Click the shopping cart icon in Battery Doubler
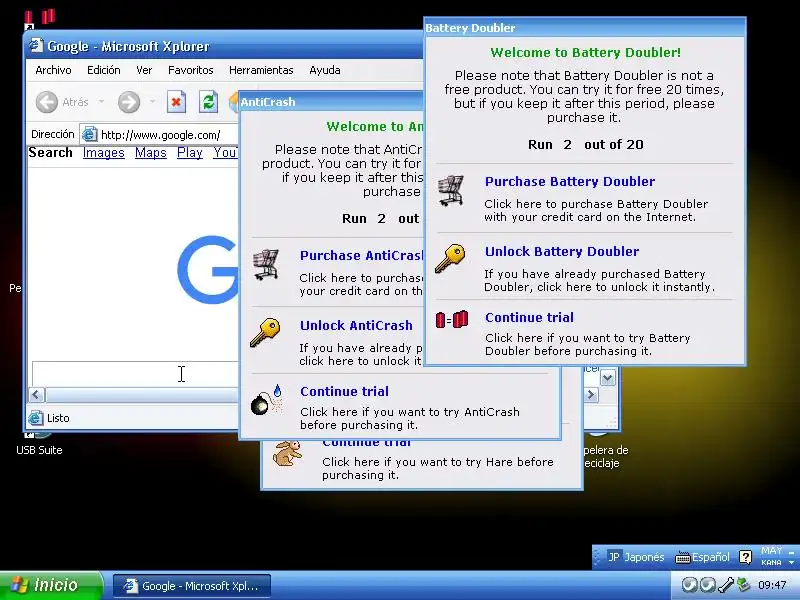The width and height of the screenshot is (800, 600). tap(451, 191)
